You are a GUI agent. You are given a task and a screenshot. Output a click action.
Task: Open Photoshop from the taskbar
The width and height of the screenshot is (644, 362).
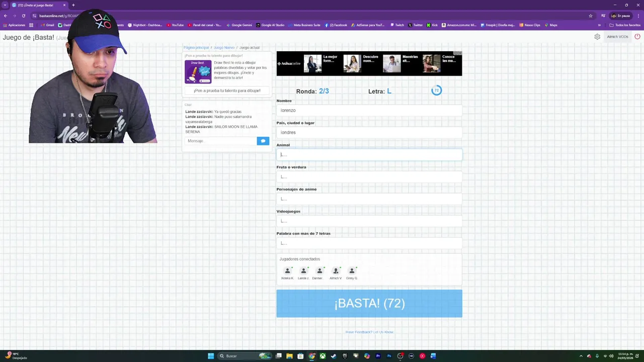coord(389,356)
